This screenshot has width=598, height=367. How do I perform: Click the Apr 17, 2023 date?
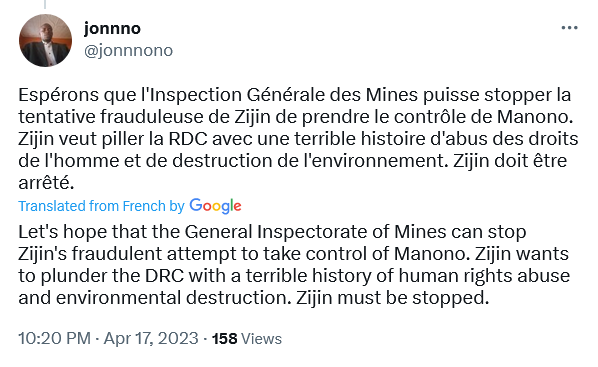coord(151,338)
